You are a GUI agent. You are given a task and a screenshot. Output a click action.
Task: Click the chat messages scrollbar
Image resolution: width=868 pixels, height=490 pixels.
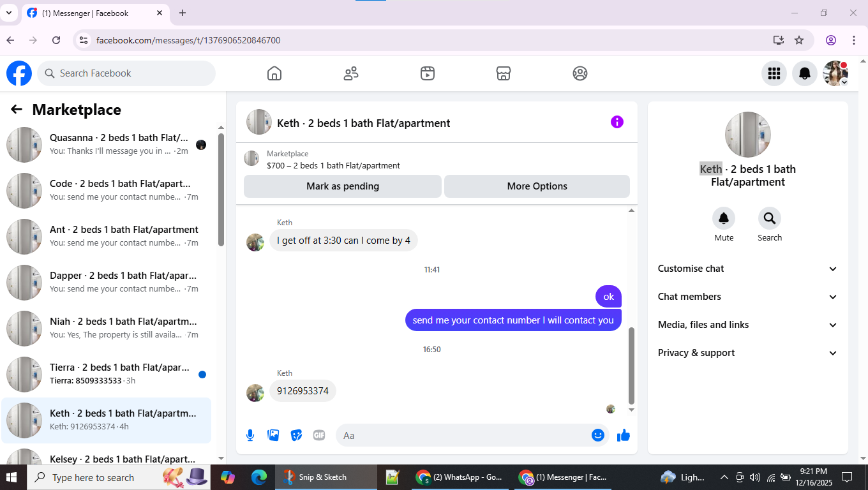632,366
